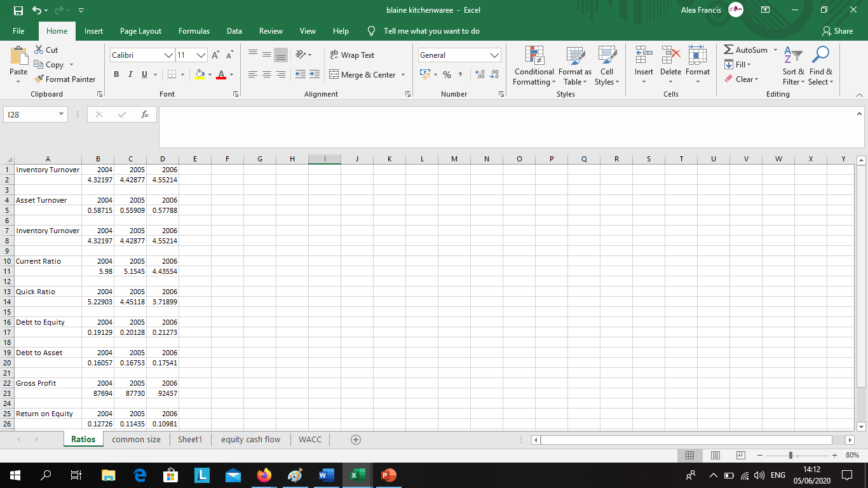The image size is (868, 488).
Task: Click Increase Decimal icon
Action: click(480, 75)
